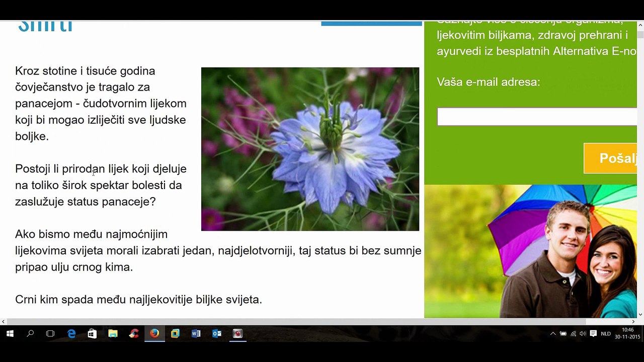644x362 pixels.
Task: Change the NLD input language
Action: pos(605,333)
